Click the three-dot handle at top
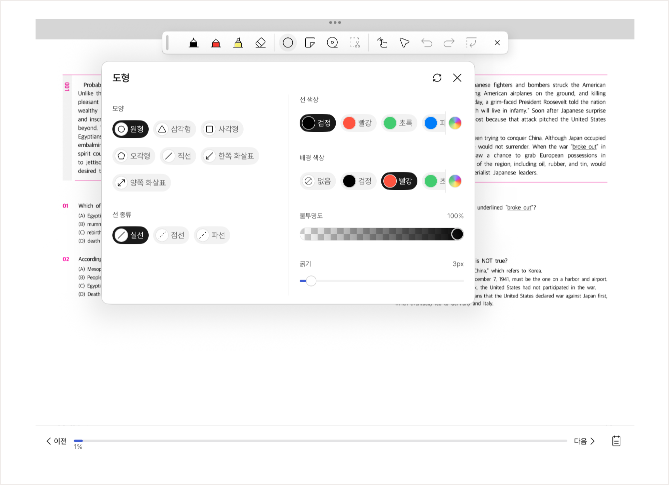This screenshot has height=485, width=669. tap(334, 22)
